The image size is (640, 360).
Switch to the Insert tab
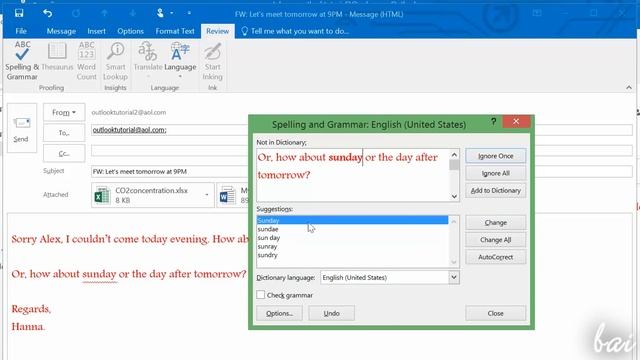(96, 31)
